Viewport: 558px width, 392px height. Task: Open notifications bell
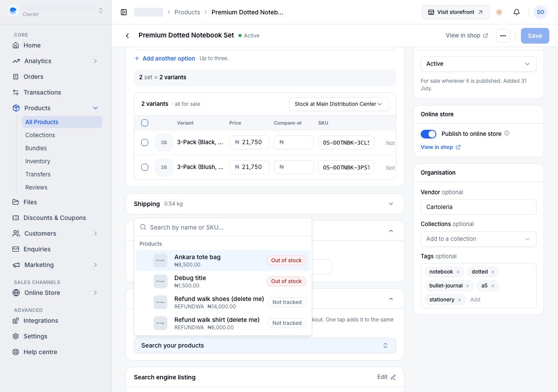[517, 12]
